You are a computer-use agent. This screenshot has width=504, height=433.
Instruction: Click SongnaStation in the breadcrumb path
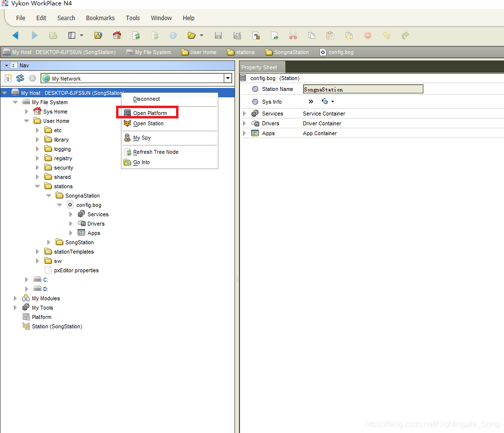(287, 52)
